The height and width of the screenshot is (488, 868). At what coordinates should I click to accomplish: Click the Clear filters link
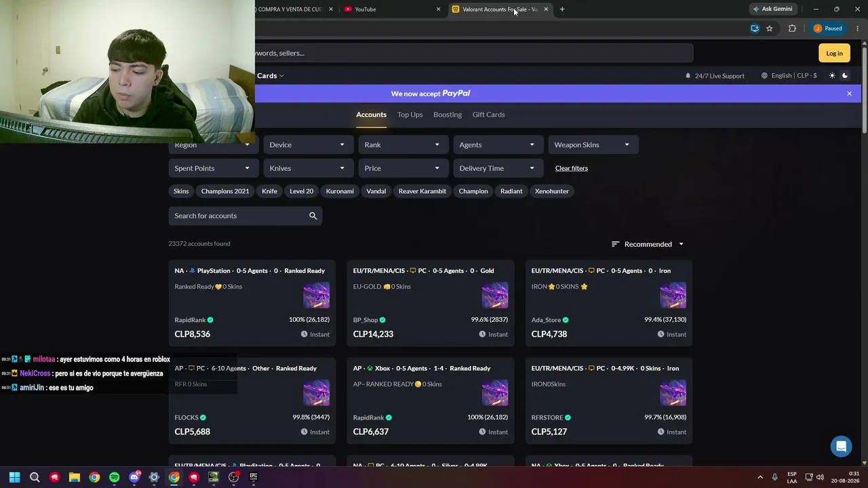[x=572, y=168]
